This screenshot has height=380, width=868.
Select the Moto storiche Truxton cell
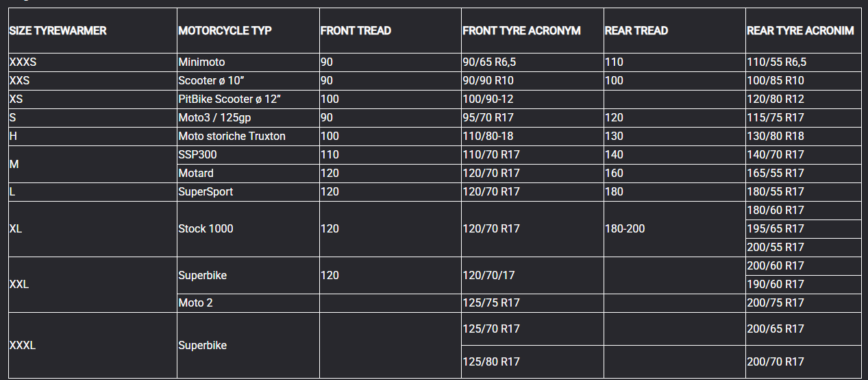232,136
